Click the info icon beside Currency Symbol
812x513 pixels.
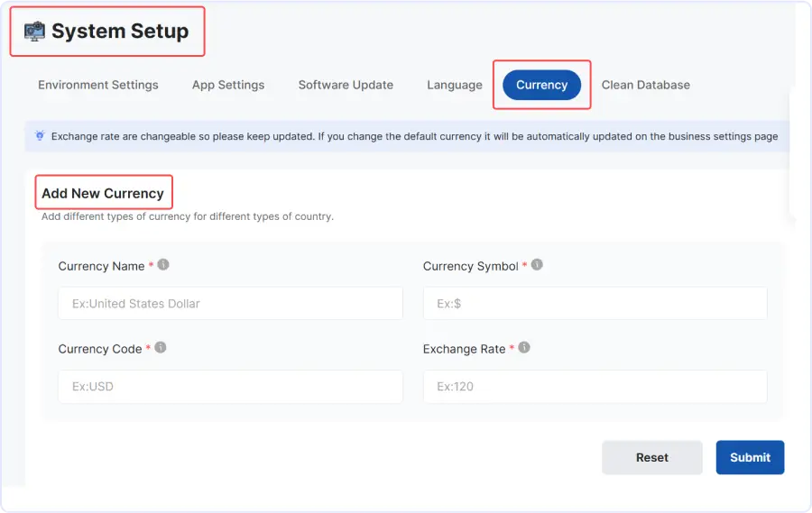click(537, 265)
